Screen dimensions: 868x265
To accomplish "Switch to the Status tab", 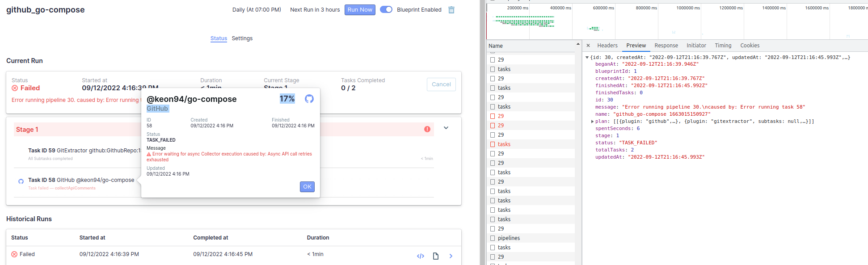I will click(x=219, y=38).
